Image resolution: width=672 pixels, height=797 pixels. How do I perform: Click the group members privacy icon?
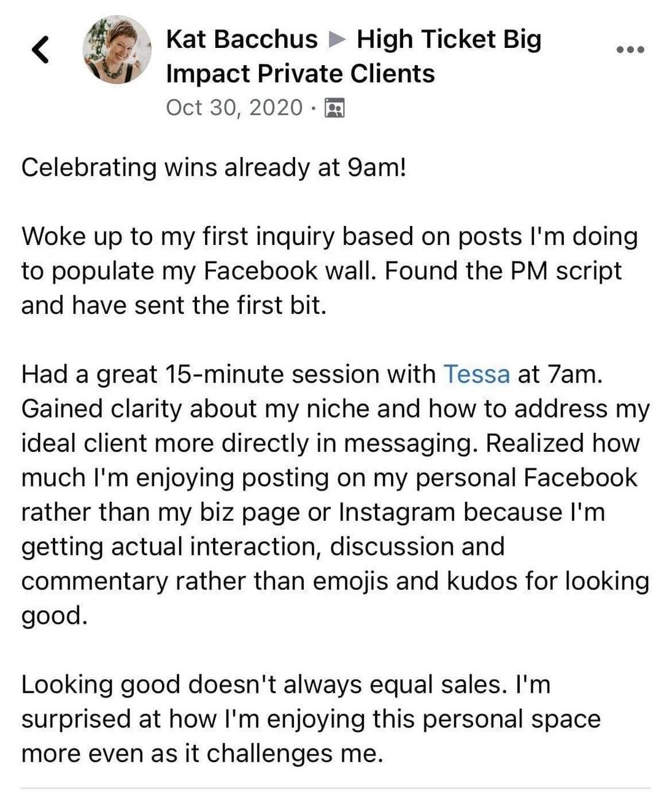334,108
